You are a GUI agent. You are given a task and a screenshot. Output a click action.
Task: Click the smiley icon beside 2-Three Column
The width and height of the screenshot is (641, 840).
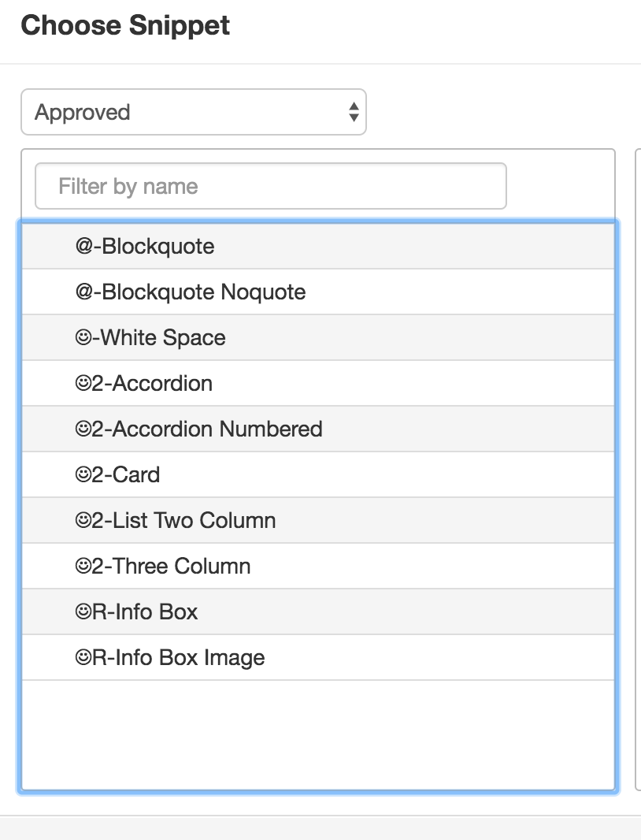tap(83, 567)
